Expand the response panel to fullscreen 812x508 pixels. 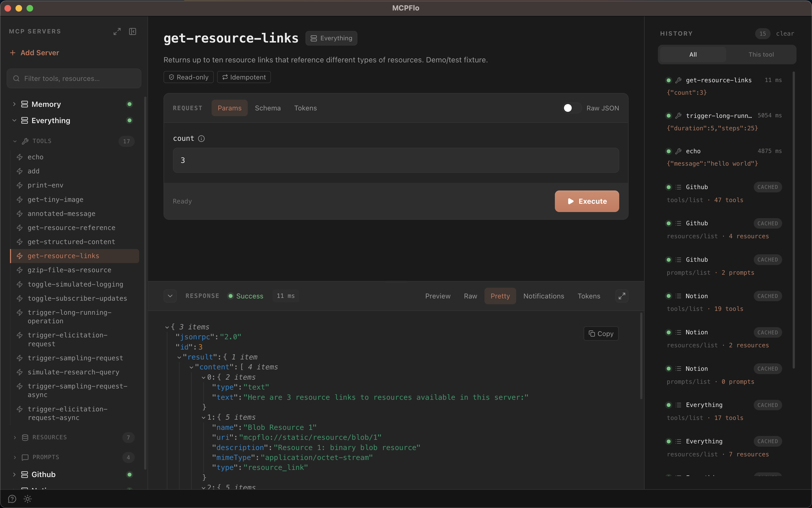pos(622,296)
